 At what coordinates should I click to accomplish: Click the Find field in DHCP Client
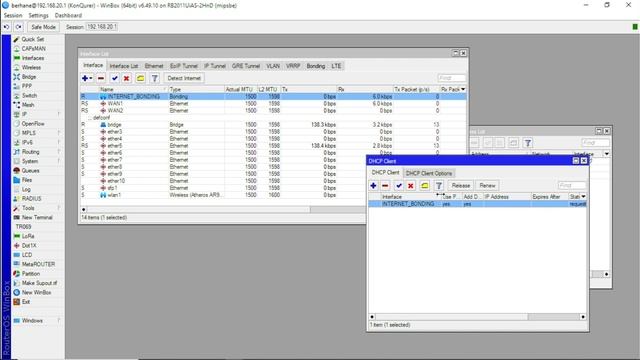point(572,185)
